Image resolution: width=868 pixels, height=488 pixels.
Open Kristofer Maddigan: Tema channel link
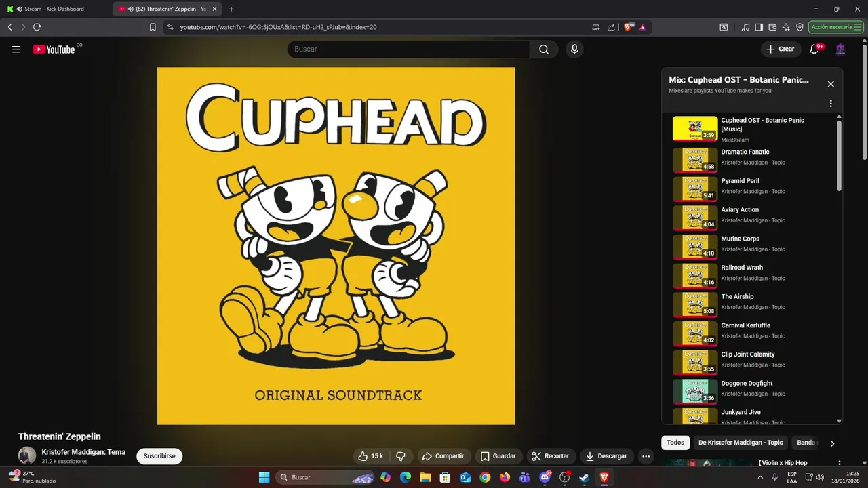(x=83, y=452)
